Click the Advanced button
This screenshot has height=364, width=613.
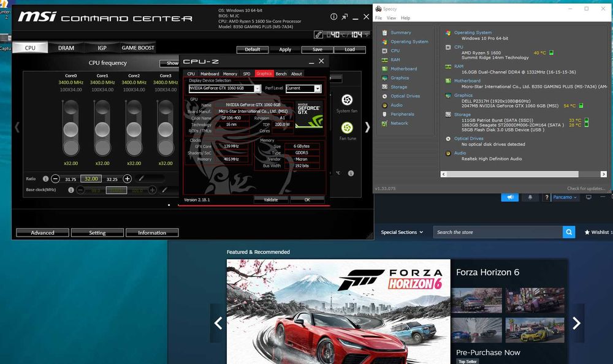pos(43,233)
